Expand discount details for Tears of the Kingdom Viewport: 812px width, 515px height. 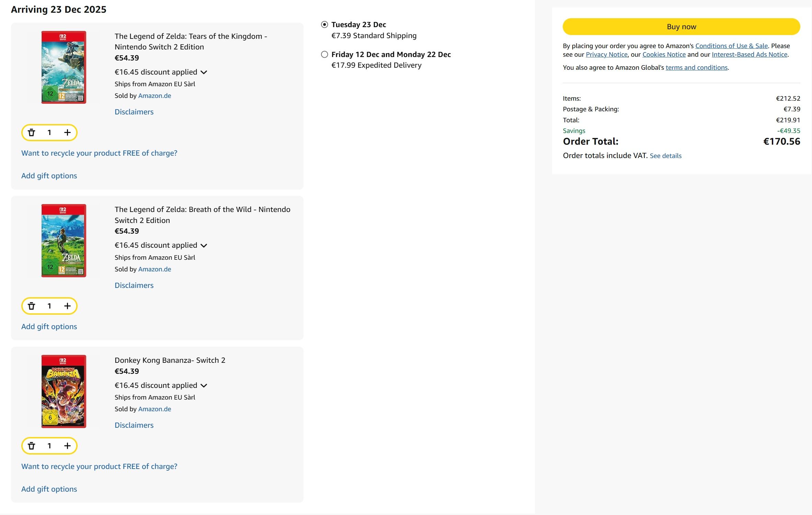pyautogui.click(x=204, y=72)
